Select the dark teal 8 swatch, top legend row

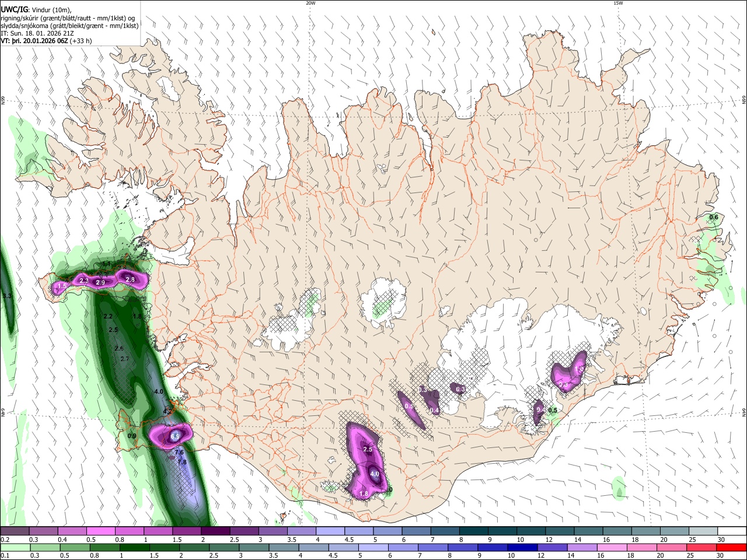coord(474,531)
